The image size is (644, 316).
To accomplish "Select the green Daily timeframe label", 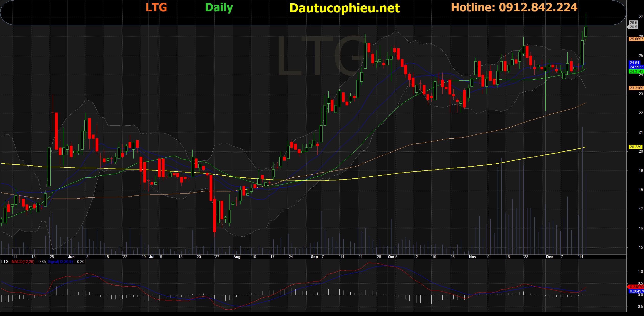I will pos(219,8).
